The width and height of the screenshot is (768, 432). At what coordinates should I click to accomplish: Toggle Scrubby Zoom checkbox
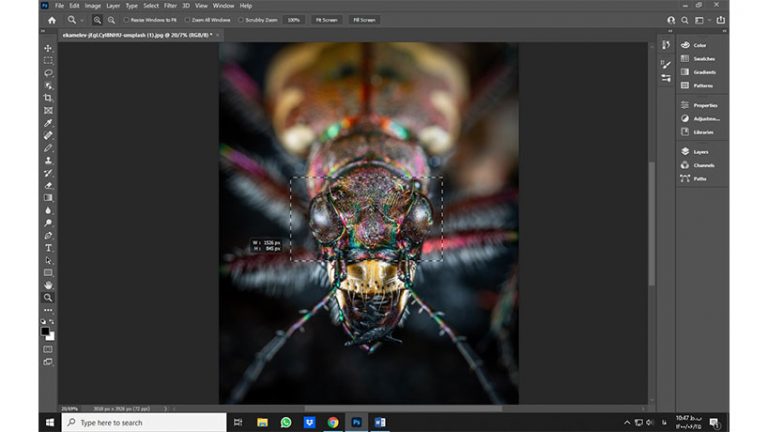tap(240, 20)
